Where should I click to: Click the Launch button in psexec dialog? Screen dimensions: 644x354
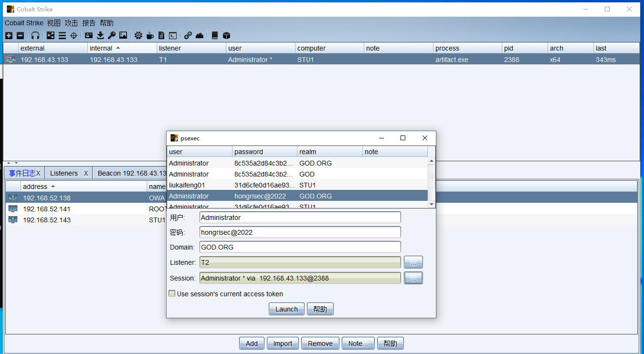[286, 309]
